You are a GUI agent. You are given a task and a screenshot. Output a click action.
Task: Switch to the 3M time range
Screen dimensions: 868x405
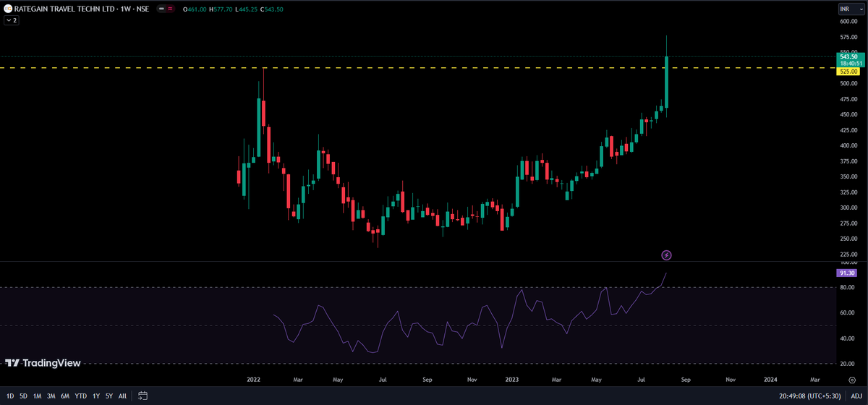coord(51,396)
